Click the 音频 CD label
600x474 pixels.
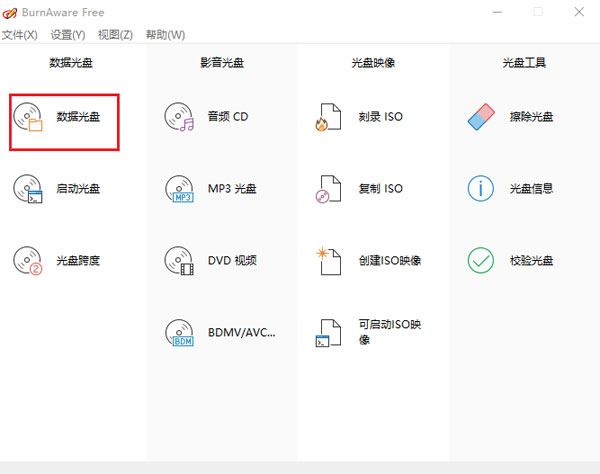pos(228,117)
